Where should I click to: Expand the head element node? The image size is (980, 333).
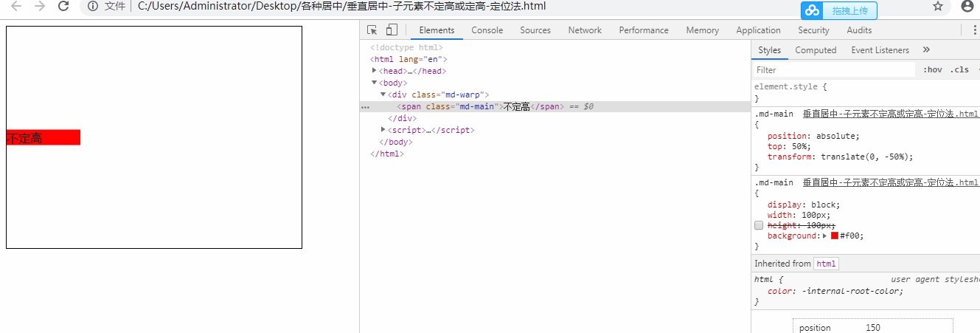click(375, 71)
